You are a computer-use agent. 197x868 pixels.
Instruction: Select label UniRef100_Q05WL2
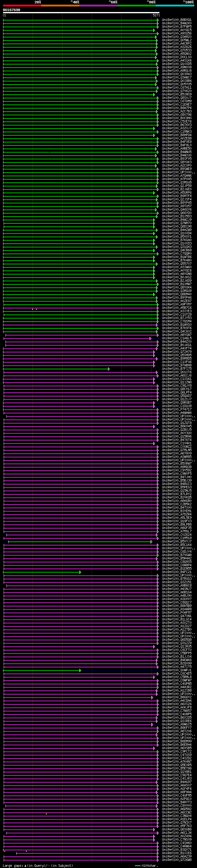pyautogui.click(x=176, y=40)
